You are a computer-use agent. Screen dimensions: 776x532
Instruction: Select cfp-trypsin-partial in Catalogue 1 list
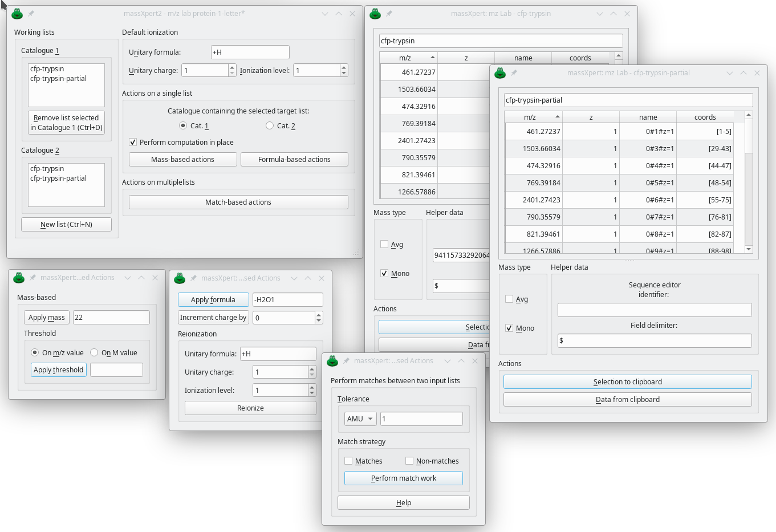click(58, 79)
